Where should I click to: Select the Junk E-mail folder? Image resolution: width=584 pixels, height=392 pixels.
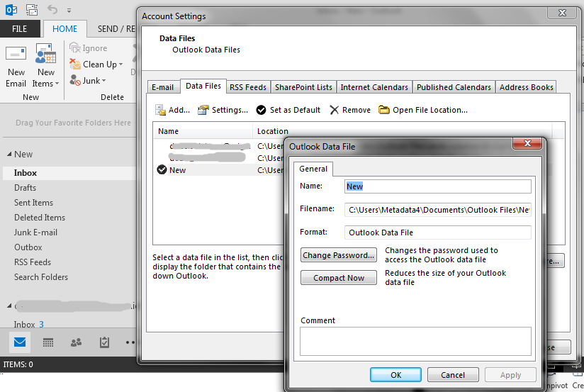[x=35, y=233]
